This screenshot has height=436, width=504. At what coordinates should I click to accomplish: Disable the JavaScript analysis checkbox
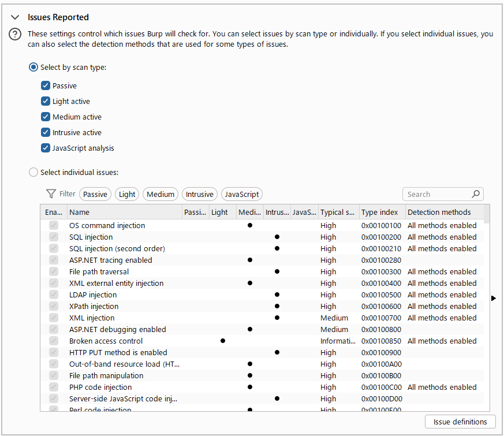45,148
